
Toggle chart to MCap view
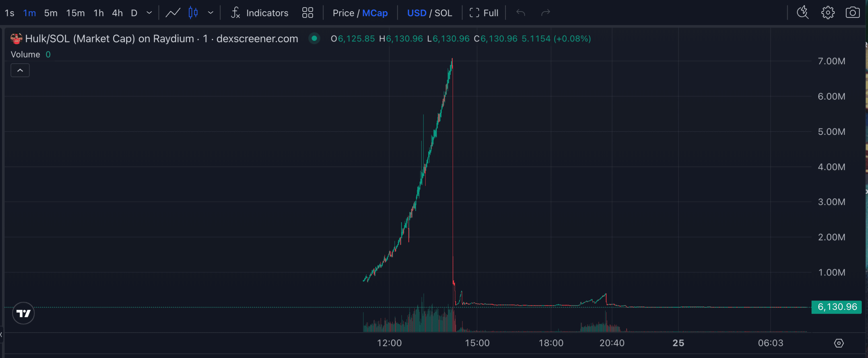[375, 13]
